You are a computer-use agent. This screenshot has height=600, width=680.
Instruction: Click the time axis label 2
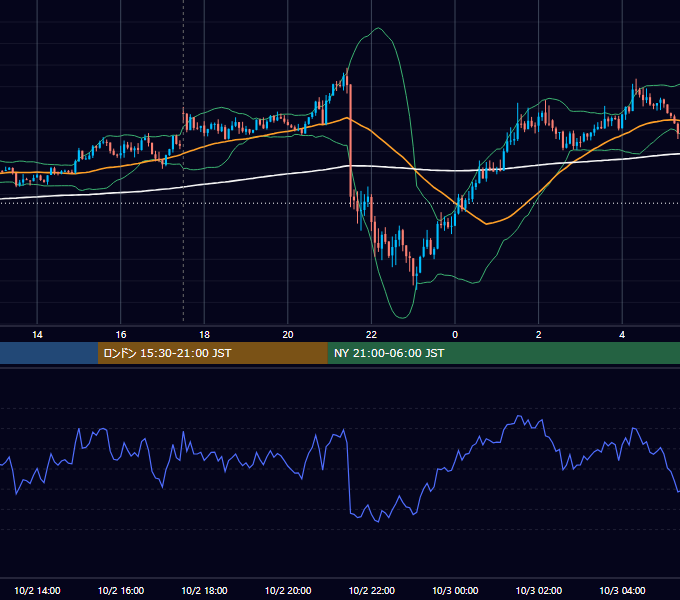point(539,335)
